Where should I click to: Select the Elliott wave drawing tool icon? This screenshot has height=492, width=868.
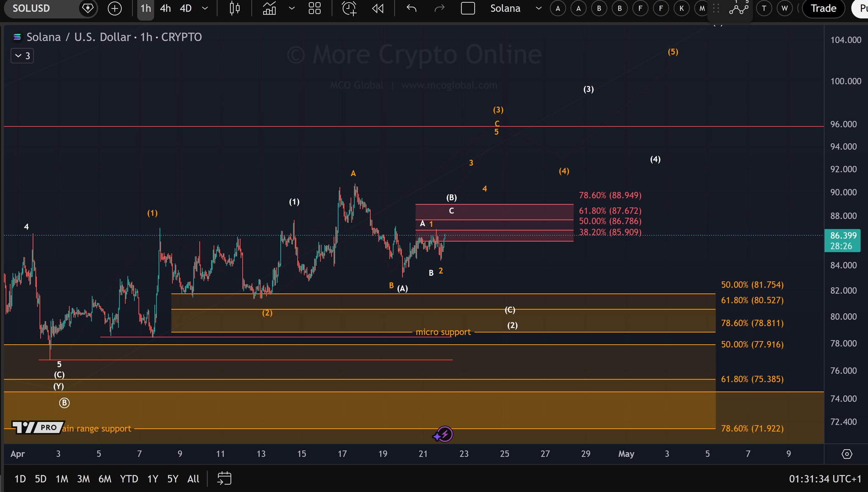click(x=738, y=8)
